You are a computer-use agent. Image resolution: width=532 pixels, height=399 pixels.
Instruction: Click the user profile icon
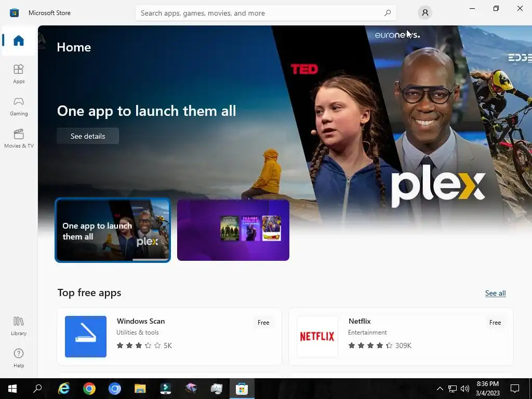pyautogui.click(x=425, y=13)
